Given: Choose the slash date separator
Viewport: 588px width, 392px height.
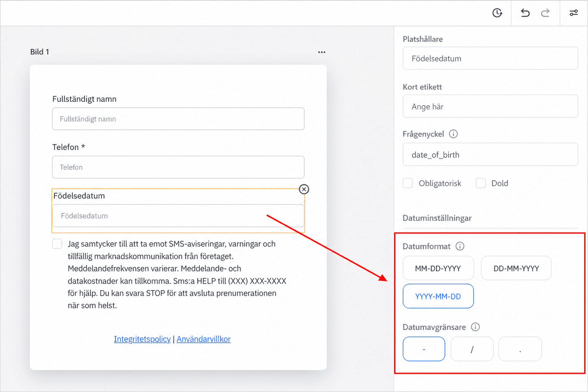Looking at the screenshot, I should coord(472,349).
